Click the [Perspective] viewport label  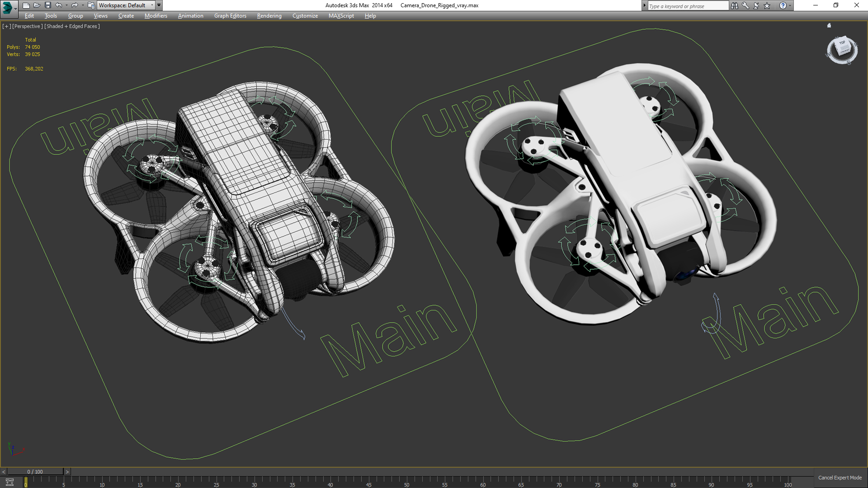click(28, 26)
